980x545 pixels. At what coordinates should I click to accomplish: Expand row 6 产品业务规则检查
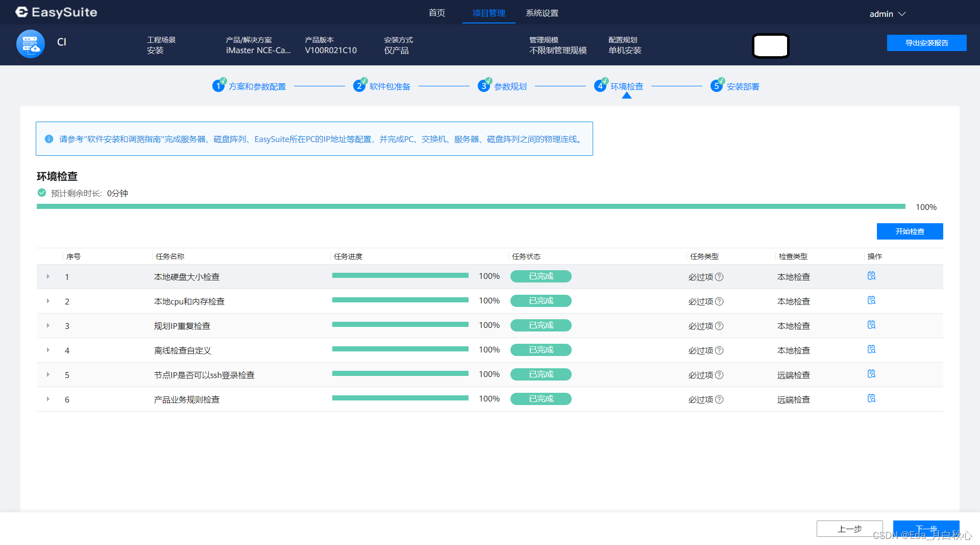pos(48,399)
